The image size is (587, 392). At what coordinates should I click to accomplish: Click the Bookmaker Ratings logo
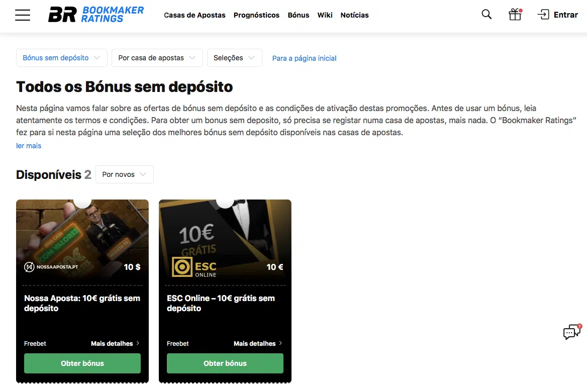click(96, 15)
